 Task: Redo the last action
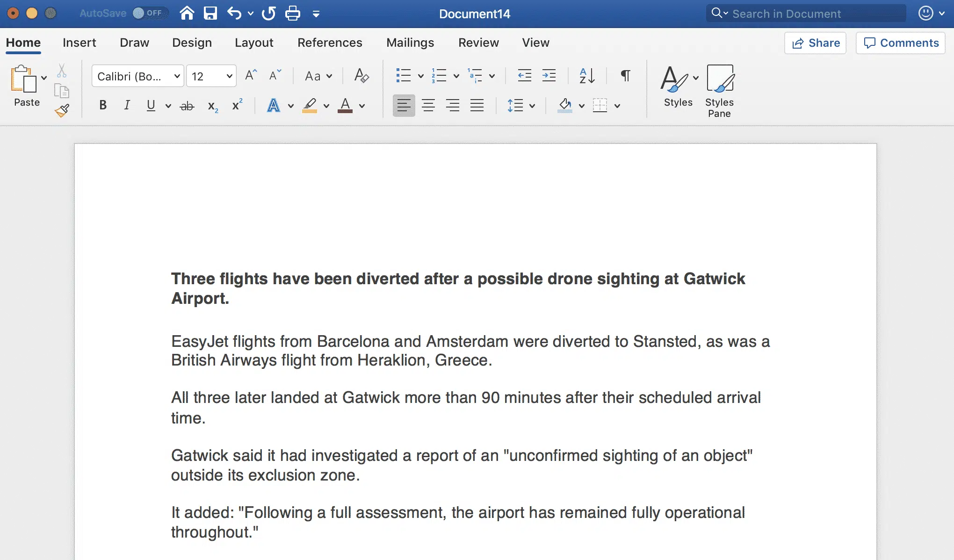click(268, 13)
